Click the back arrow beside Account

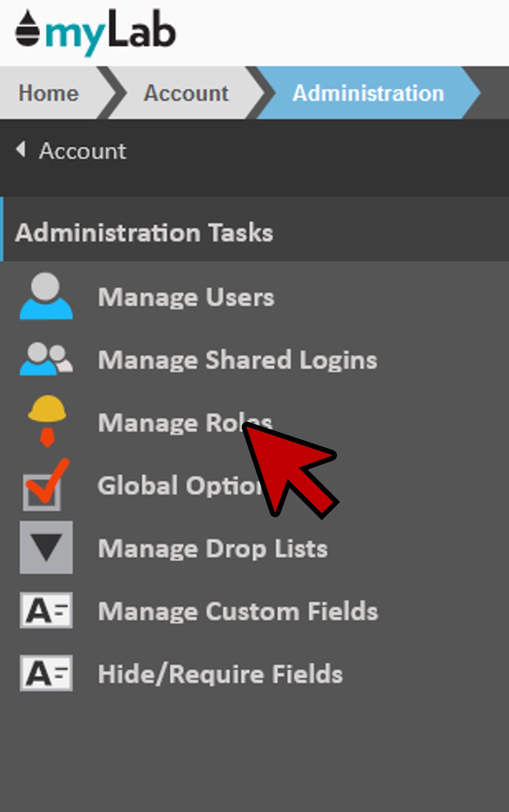[20, 150]
